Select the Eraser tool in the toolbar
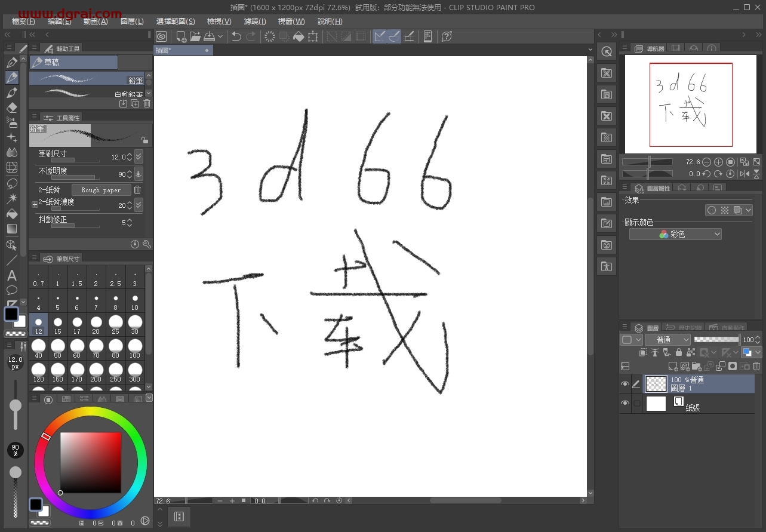The height and width of the screenshot is (532, 766). point(12,108)
